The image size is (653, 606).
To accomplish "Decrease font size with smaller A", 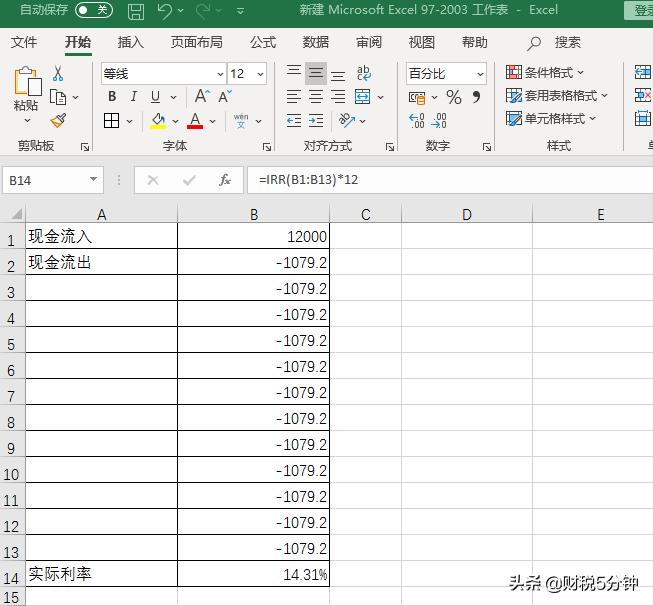I will [225, 97].
